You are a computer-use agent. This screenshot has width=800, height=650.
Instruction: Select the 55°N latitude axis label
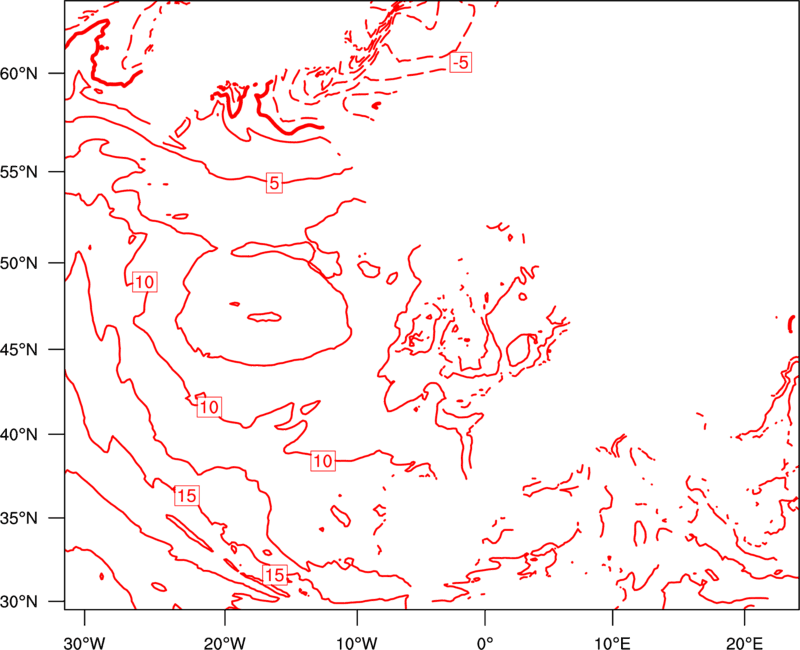click(x=19, y=172)
